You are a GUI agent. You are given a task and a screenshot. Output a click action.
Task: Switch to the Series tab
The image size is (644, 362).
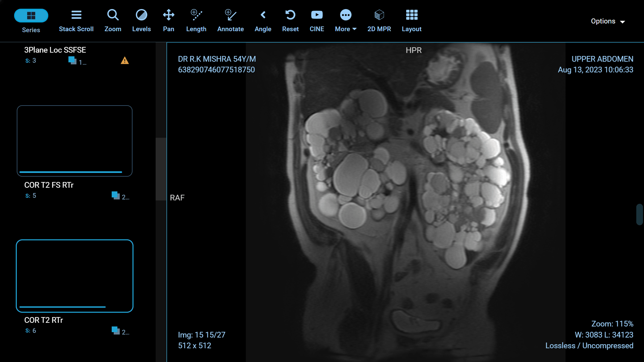pyautogui.click(x=31, y=20)
